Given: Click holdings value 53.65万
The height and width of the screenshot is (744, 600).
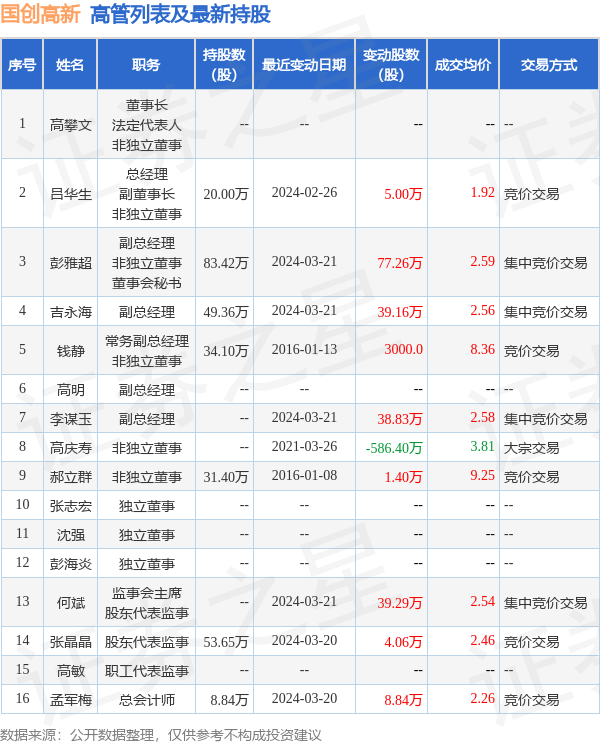Looking at the screenshot, I should [x=226, y=642].
